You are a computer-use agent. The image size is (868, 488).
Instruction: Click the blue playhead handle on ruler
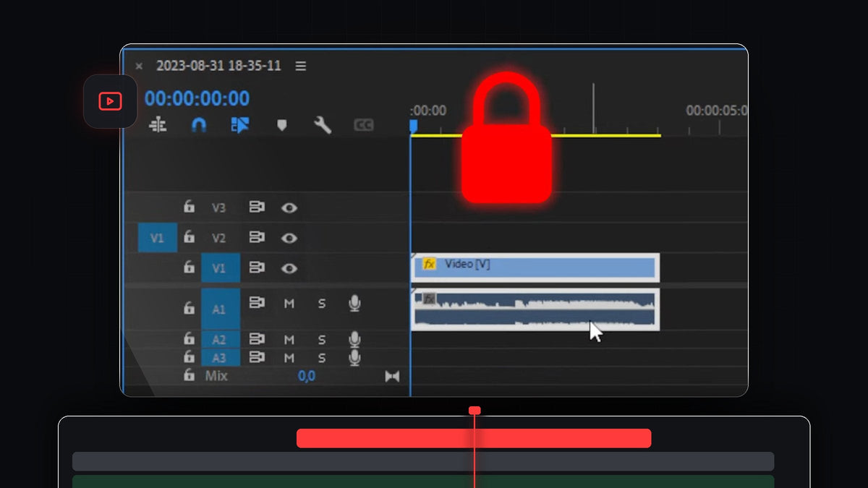tap(414, 126)
